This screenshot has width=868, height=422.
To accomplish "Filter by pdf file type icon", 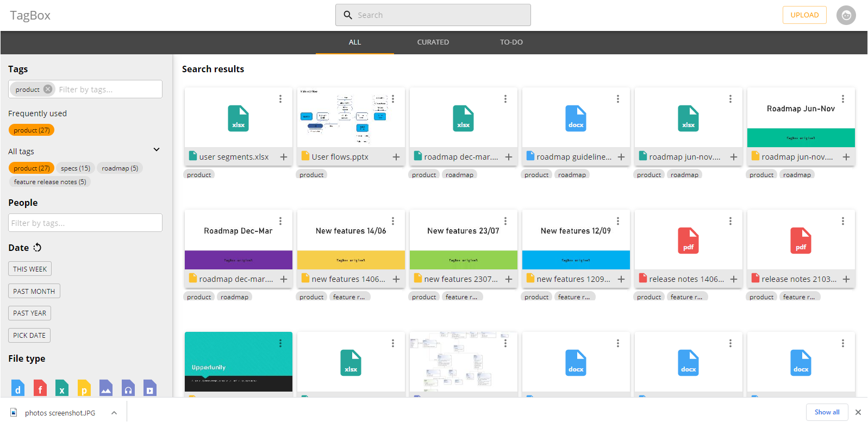I will point(40,388).
